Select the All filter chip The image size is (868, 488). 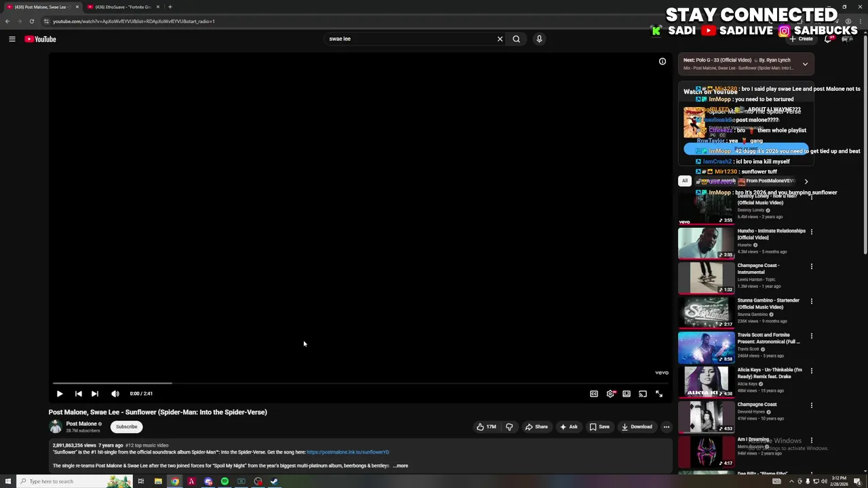coord(685,181)
